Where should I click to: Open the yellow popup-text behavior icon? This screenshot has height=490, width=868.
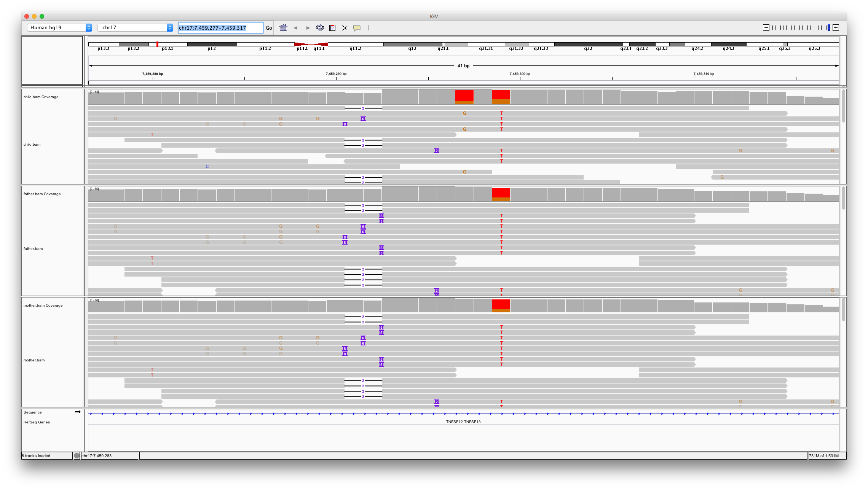357,27
